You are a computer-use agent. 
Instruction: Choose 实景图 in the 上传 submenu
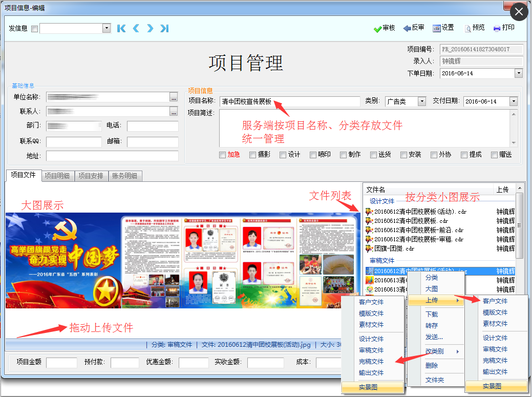click(x=496, y=386)
